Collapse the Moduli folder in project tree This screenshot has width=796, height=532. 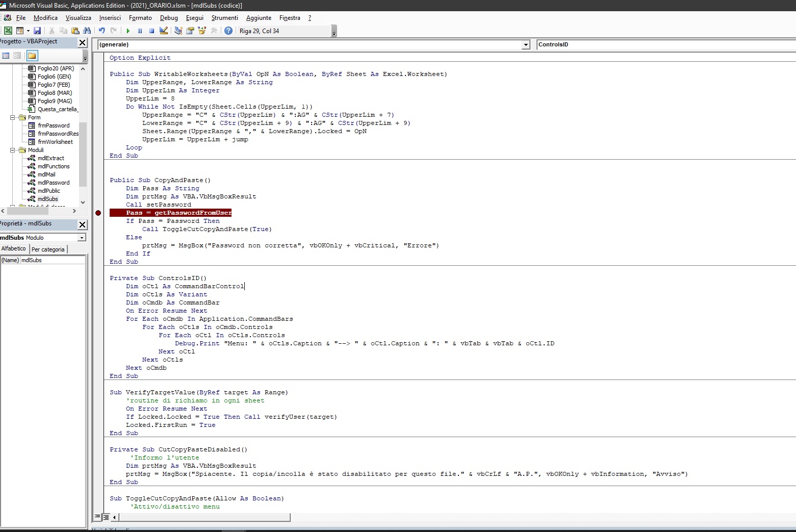[x=13, y=150]
